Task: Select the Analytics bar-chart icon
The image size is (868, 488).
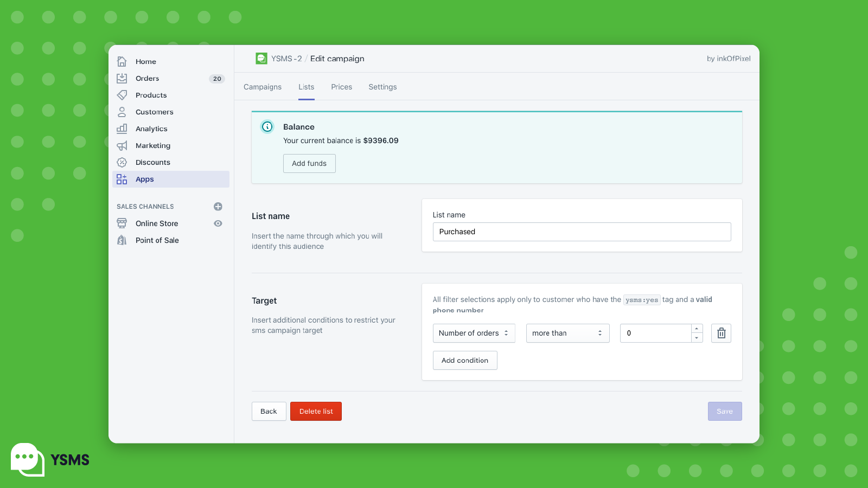Action: point(122,129)
